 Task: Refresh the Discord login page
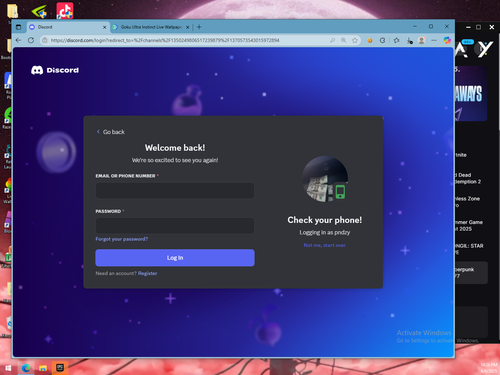click(x=31, y=40)
